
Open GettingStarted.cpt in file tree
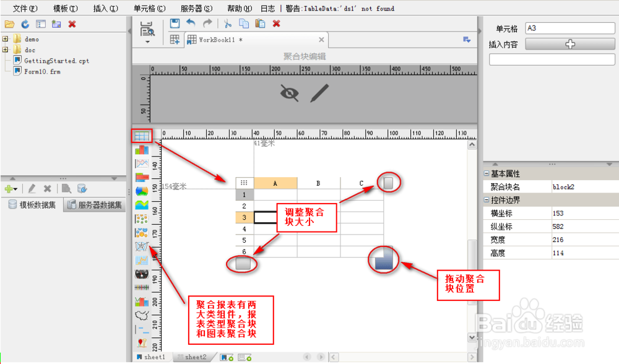click(56, 61)
